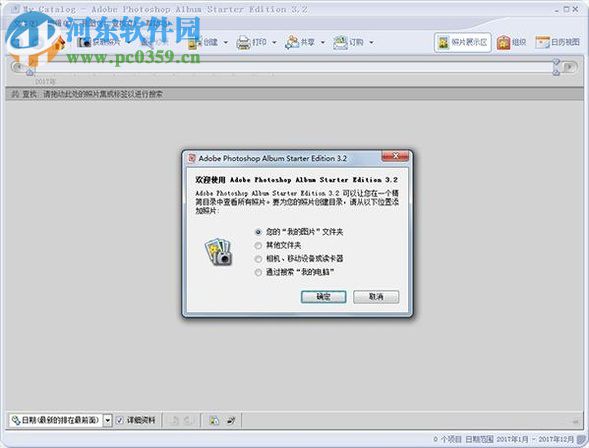
Task: Click the 订购 order icon
Action: coord(340,42)
